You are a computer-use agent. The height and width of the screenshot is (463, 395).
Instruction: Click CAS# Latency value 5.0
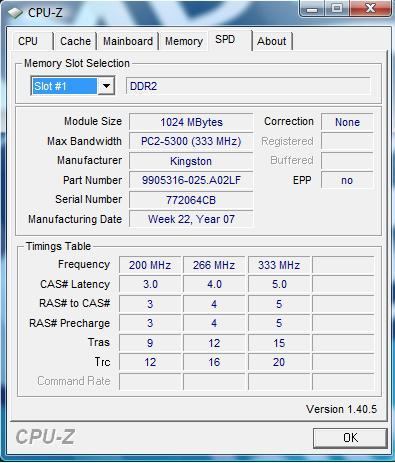point(279,284)
